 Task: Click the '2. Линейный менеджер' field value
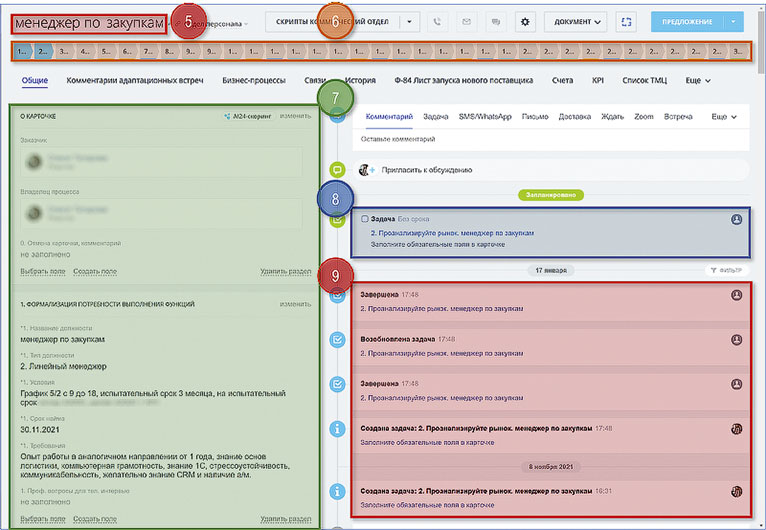(x=63, y=366)
